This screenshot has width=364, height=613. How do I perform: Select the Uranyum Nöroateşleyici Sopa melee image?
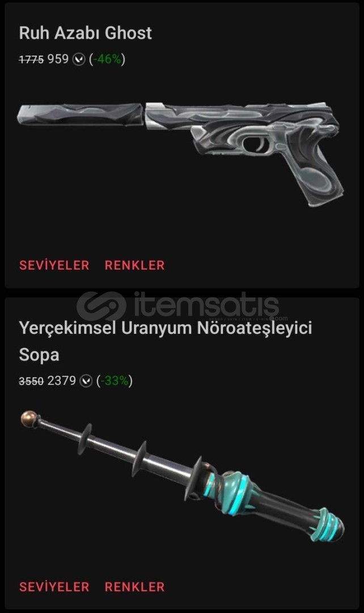click(183, 476)
